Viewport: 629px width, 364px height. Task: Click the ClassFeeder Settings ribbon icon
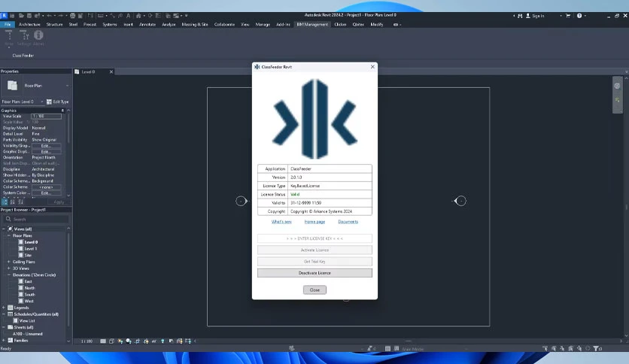(23, 36)
